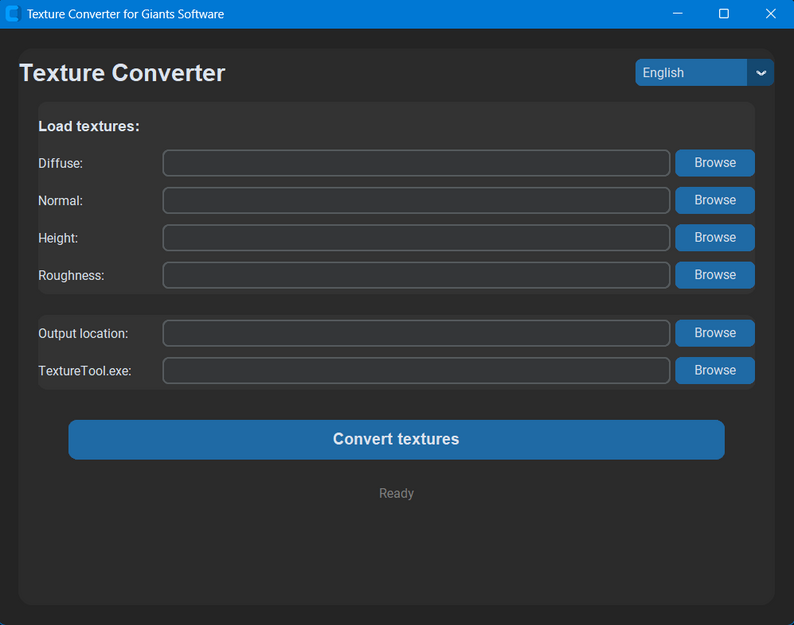Browse for TextureTool.exe path
The image size is (794, 625).
point(714,370)
